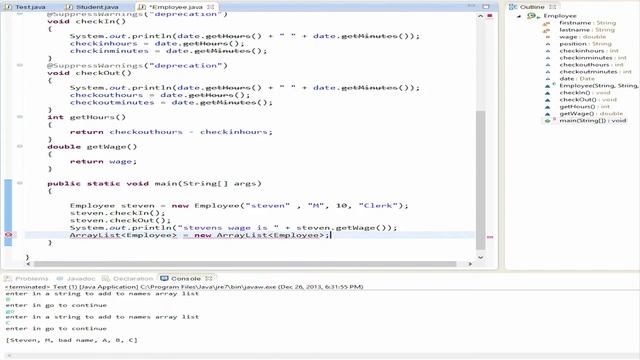The image size is (640, 360).
Task: Place cursor on the steven.checkIn() line
Action: point(117,213)
